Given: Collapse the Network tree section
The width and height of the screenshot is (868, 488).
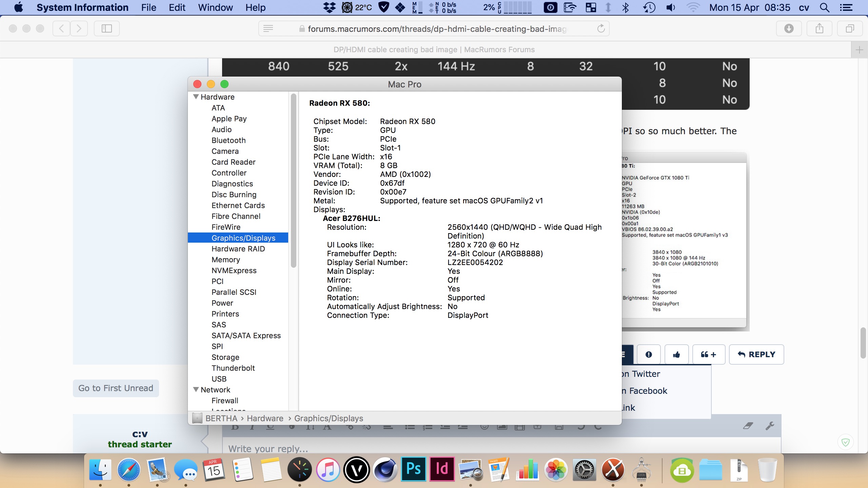Looking at the screenshot, I should [x=196, y=390].
